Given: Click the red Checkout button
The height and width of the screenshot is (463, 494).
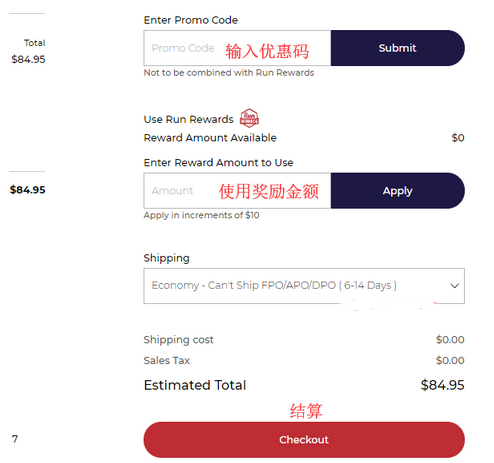Looking at the screenshot, I should point(304,440).
